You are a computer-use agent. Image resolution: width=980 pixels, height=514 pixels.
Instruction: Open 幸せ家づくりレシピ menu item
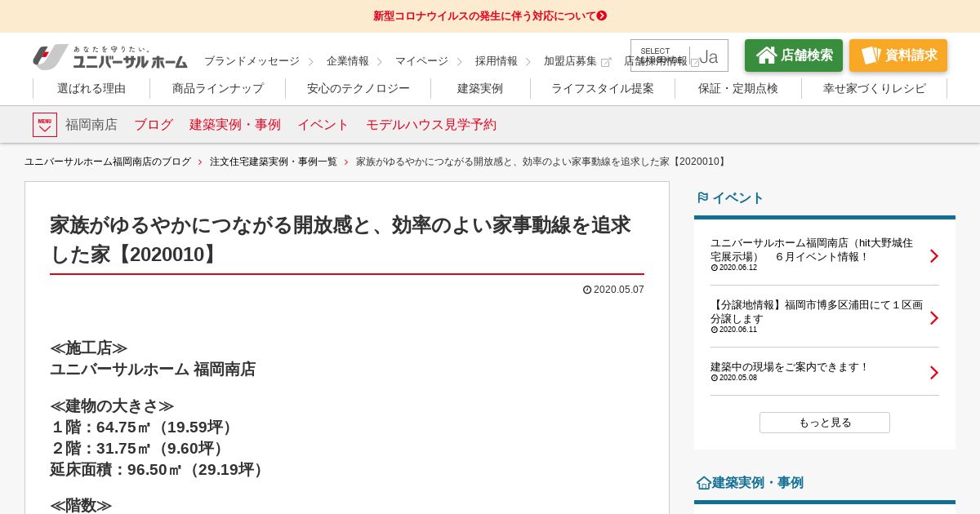[x=875, y=88]
